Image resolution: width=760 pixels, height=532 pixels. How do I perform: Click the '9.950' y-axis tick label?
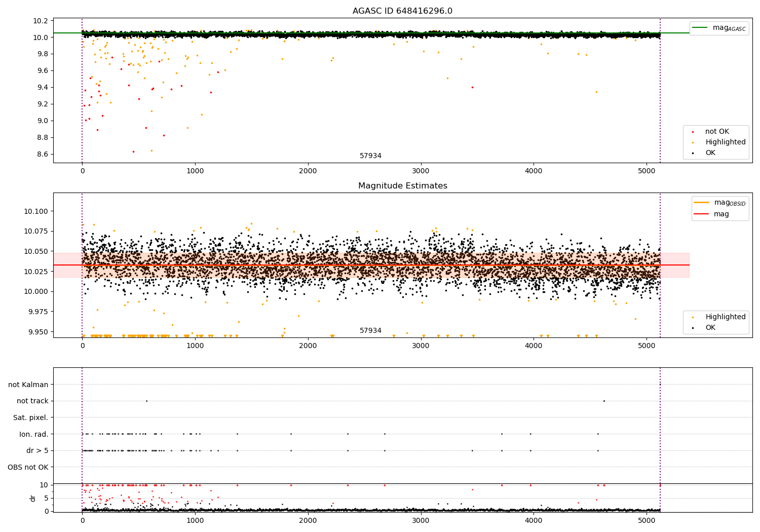tap(39, 332)
